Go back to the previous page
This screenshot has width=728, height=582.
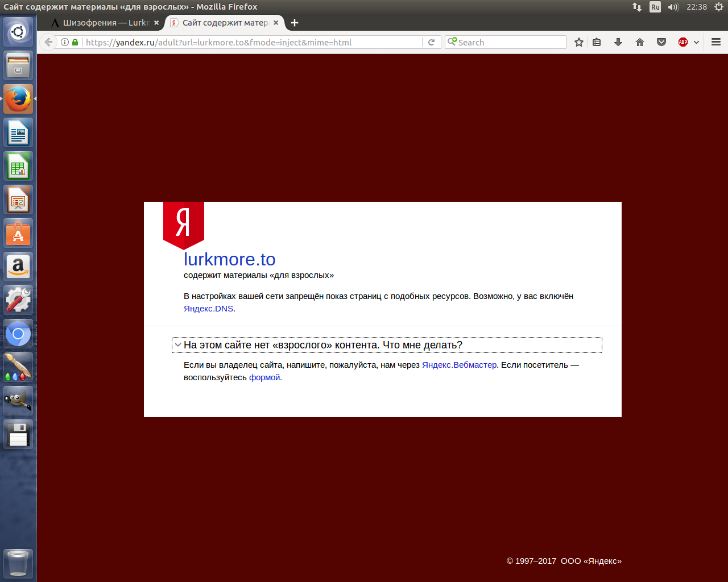click(48, 42)
